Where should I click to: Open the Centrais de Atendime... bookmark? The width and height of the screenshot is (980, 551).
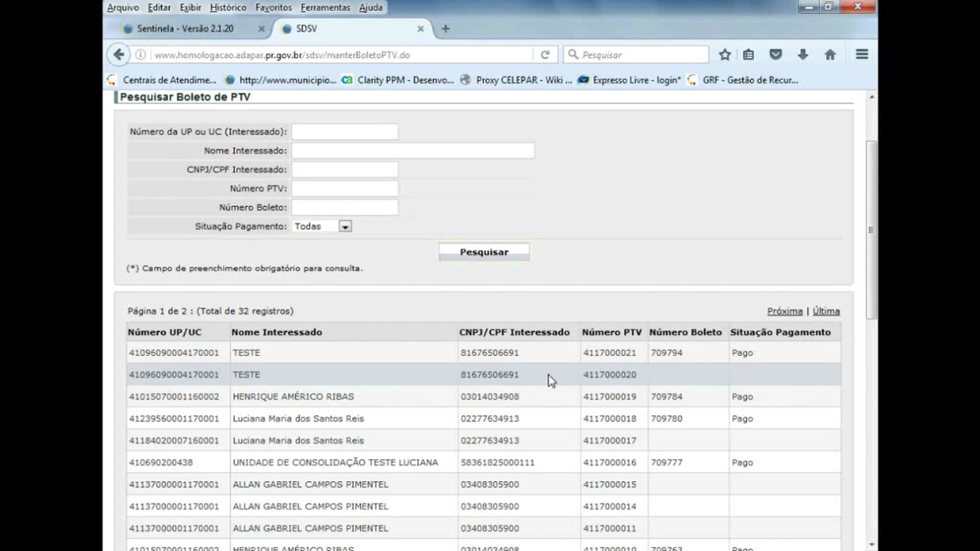click(x=162, y=80)
